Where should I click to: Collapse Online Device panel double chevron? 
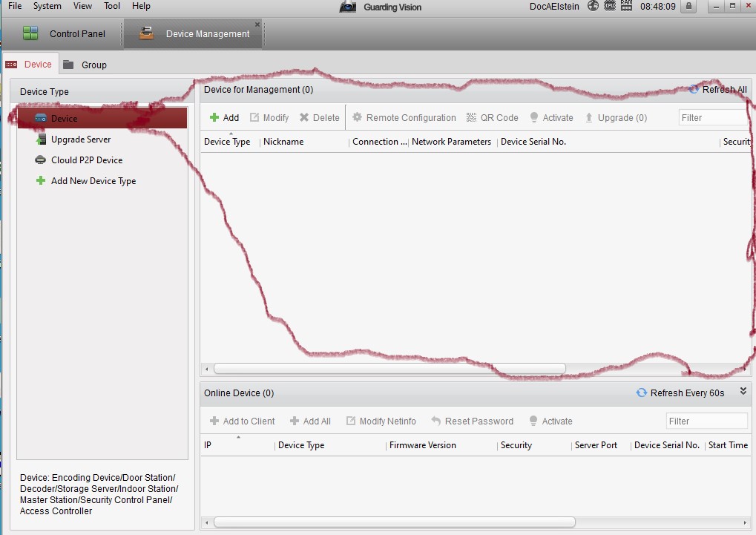743,391
